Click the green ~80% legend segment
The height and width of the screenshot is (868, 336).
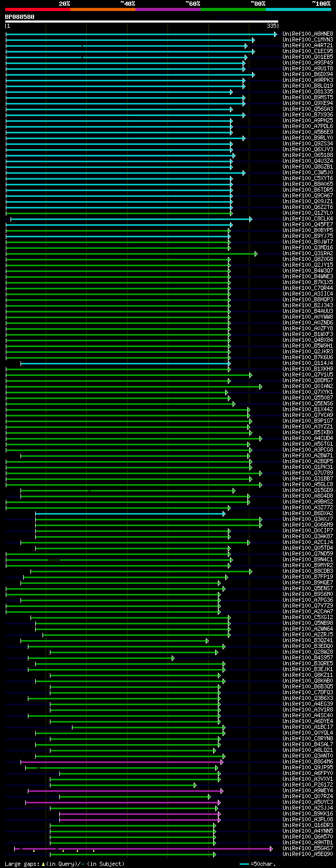click(x=233, y=9)
